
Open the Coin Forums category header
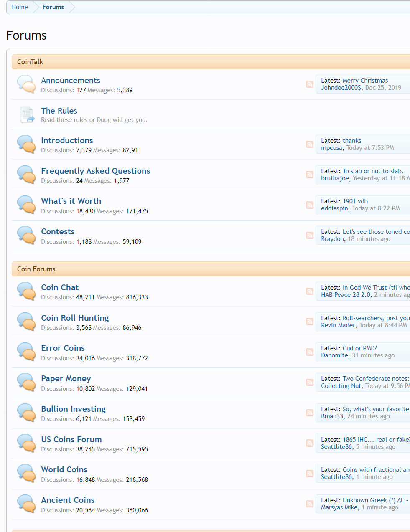tap(36, 269)
